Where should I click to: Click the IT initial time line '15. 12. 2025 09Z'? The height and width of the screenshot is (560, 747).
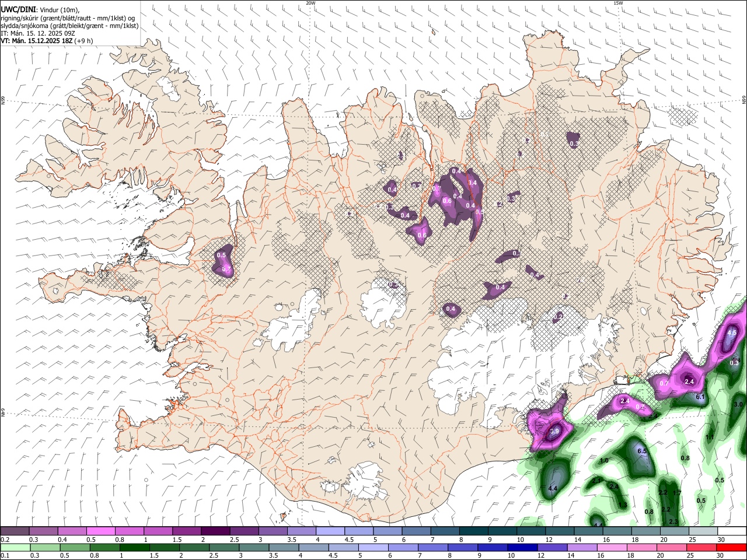(x=51, y=33)
